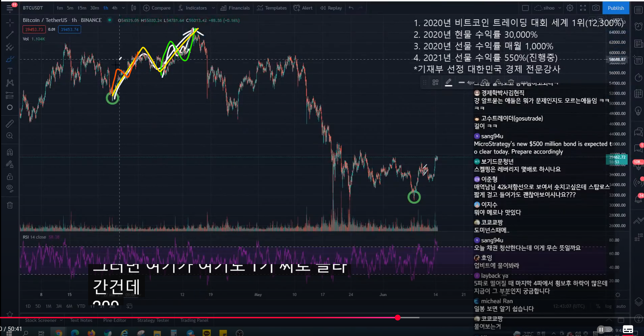The height and width of the screenshot is (336, 644).
Task: Select the ruler Measure tool
Action: (x=10, y=124)
